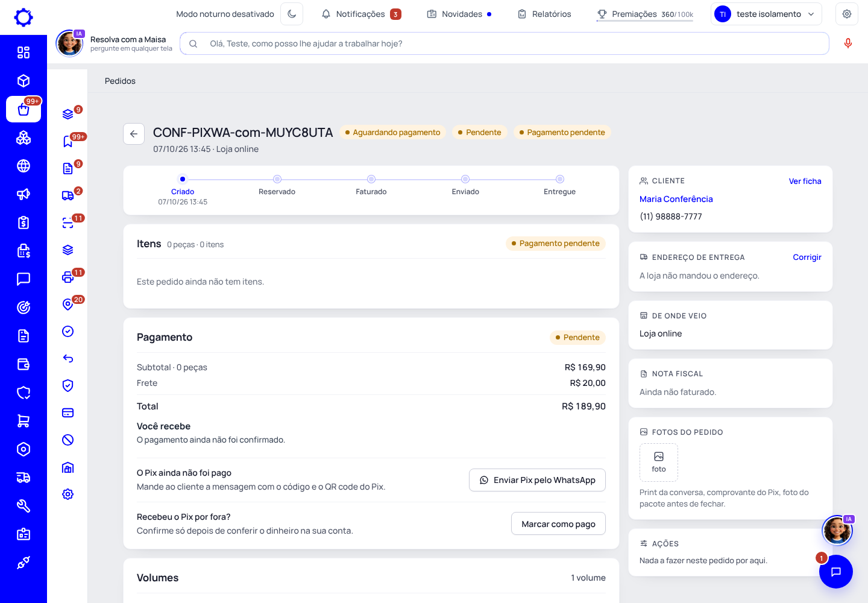This screenshot has width=868, height=603.
Task: Toggle night mode moon button
Action: 292,14
